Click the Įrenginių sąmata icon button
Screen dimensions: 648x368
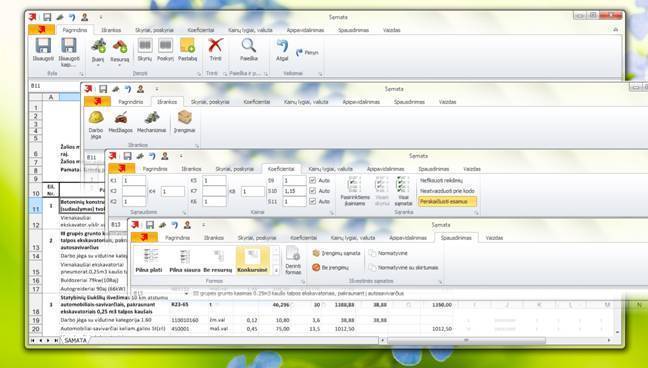(336, 253)
